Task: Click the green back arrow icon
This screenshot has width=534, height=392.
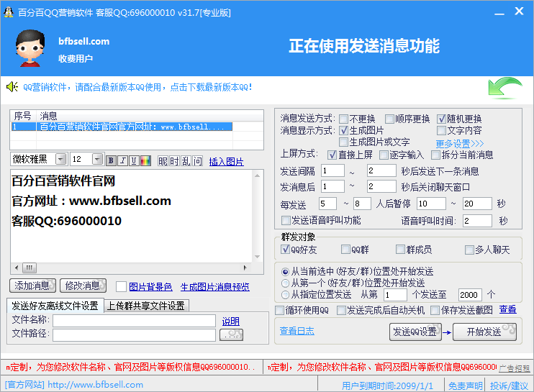Action: point(504,90)
